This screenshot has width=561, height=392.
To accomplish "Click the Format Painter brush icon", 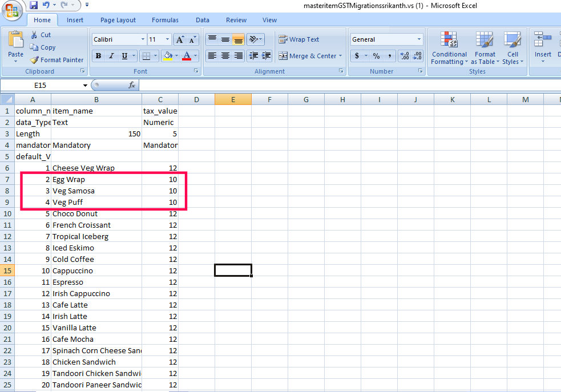I will [x=34, y=60].
